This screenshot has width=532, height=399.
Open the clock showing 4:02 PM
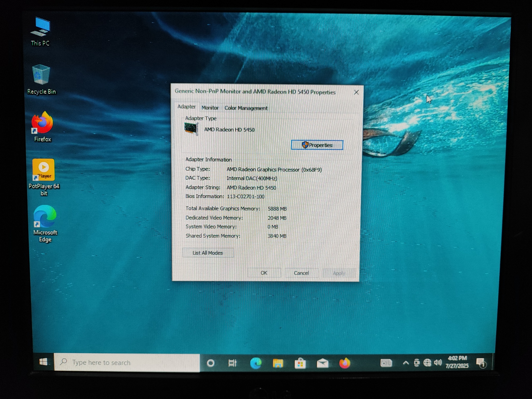tap(457, 362)
